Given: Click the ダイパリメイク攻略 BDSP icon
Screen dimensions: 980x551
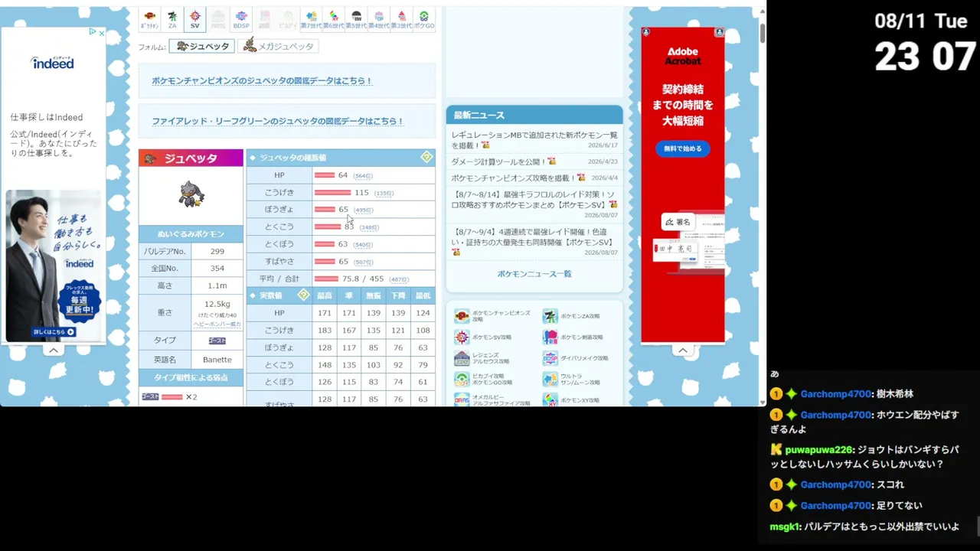Looking at the screenshot, I should tap(550, 358).
